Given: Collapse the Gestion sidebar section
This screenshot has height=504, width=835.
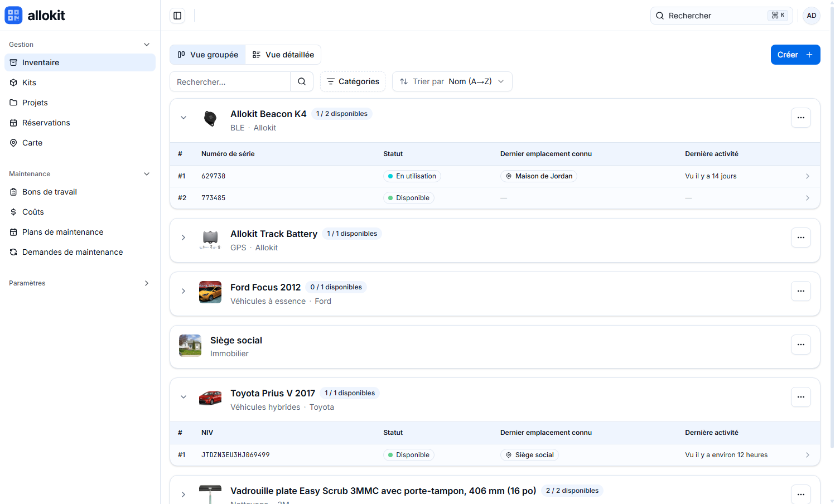Looking at the screenshot, I should (x=147, y=45).
